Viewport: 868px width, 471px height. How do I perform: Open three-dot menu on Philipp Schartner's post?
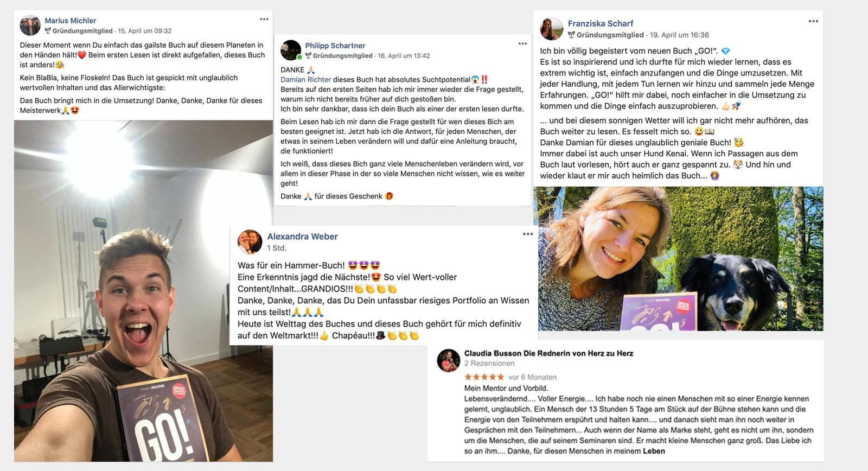[522, 43]
